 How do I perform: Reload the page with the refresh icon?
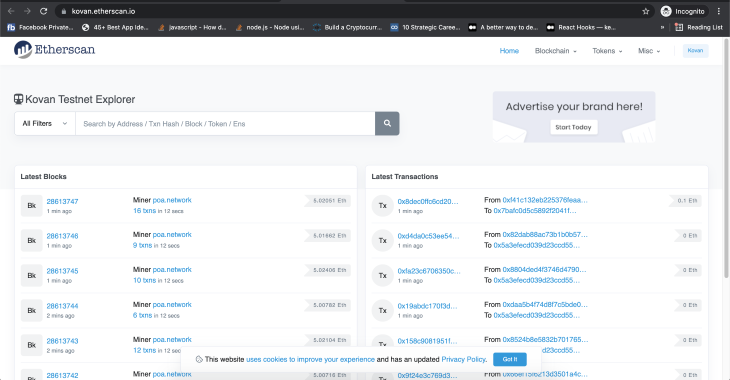[43, 11]
